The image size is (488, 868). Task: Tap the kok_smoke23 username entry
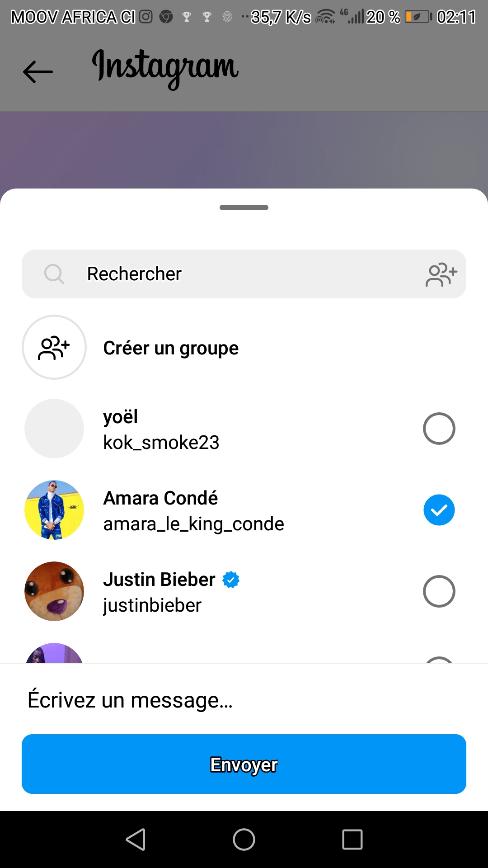click(161, 443)
